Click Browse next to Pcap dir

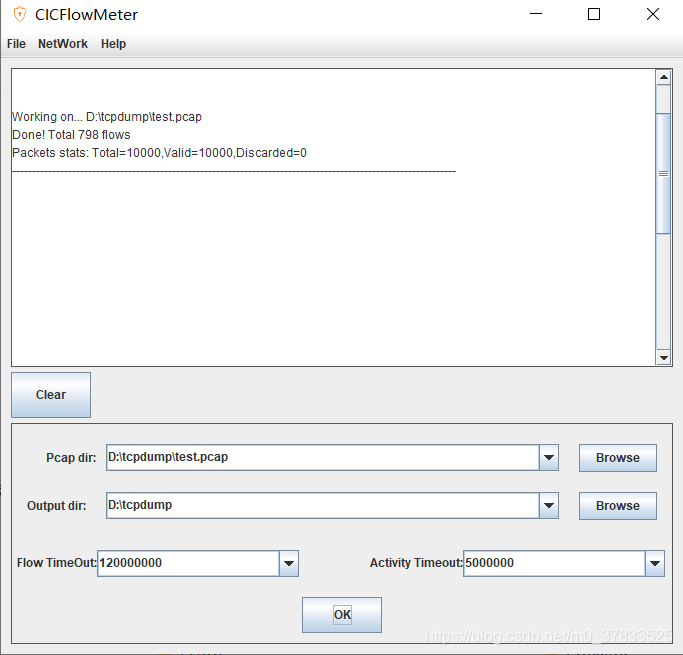point(617,458)
